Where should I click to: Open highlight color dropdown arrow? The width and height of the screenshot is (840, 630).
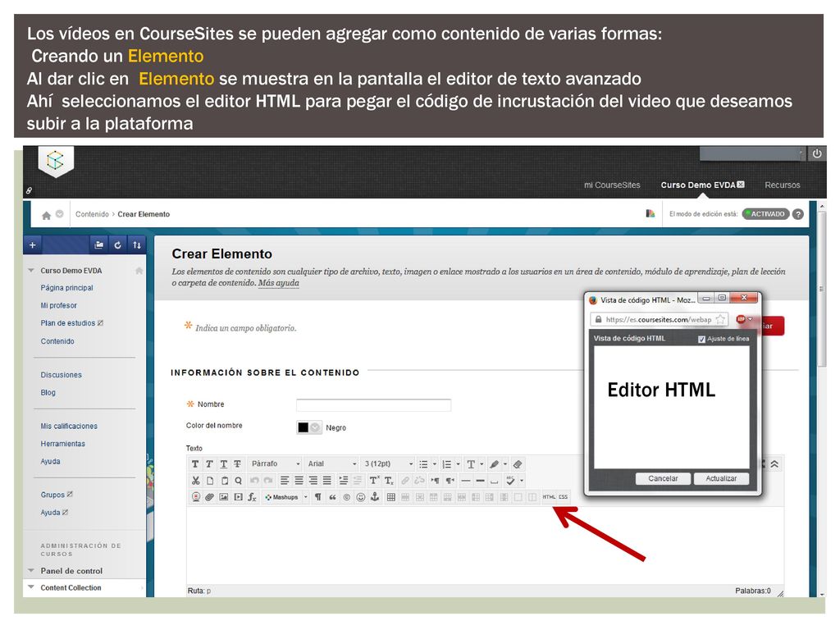pyautogui.click(x=505, y=464)
